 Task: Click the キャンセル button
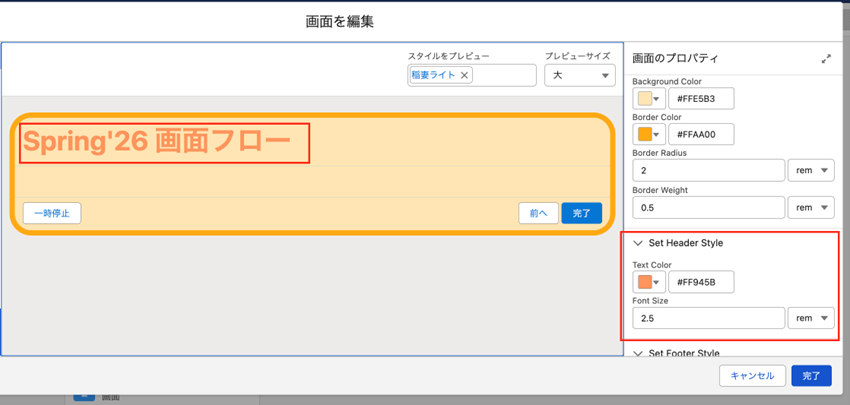[752, 376]
